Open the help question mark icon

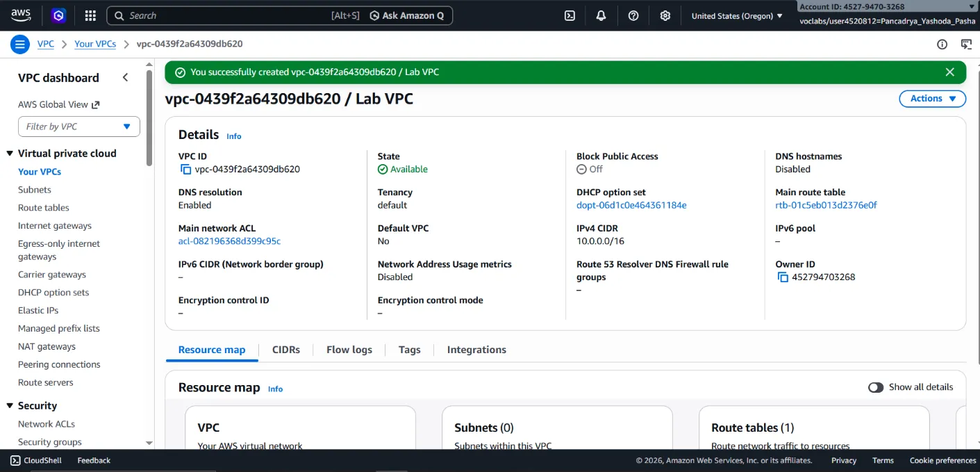pos(633,15)
